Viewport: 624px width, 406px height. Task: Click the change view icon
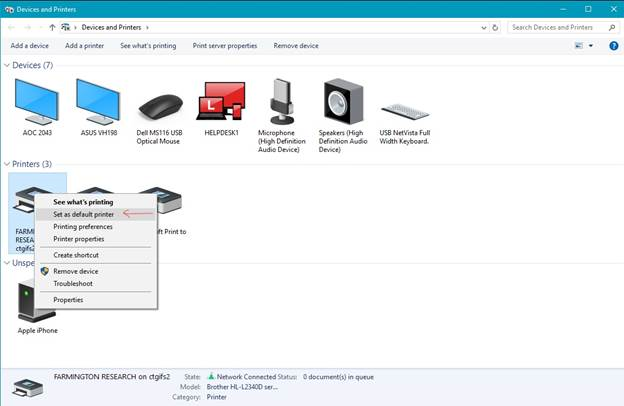click(579, 46)
